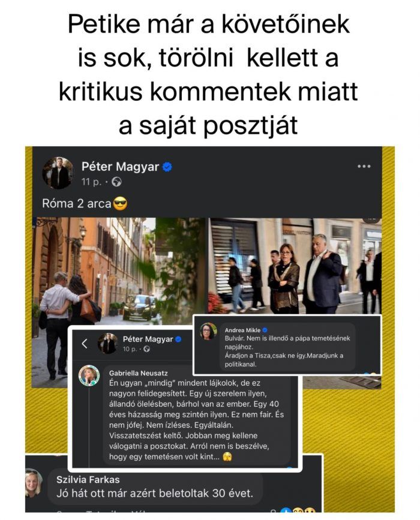Open the right photo of group on street
Viewport: 420px width, 520px height.
click(295, 266)
